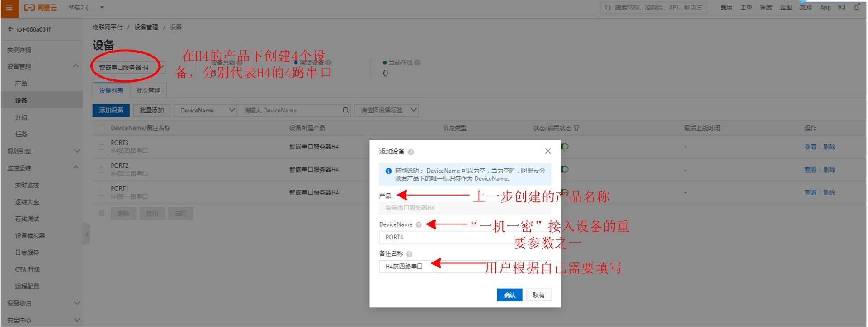Tick the checkbox for PORT1 device

tap(101, 192)
